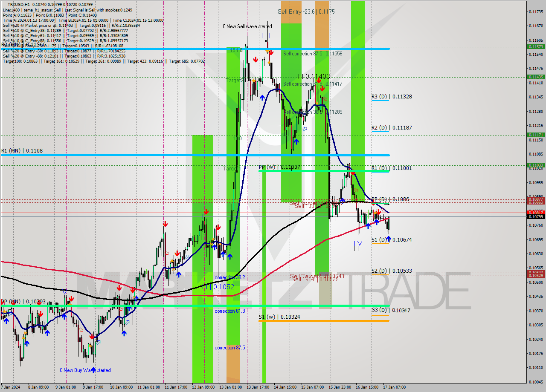Click the '7 Jan 2024' time axis label
This screenshot has width=546, height=392.
tap(11, 387)
